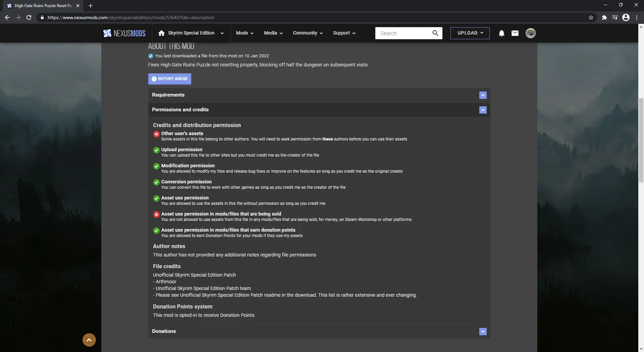
Task: Open the browser profile icon
Action: (x=626, y=17)
